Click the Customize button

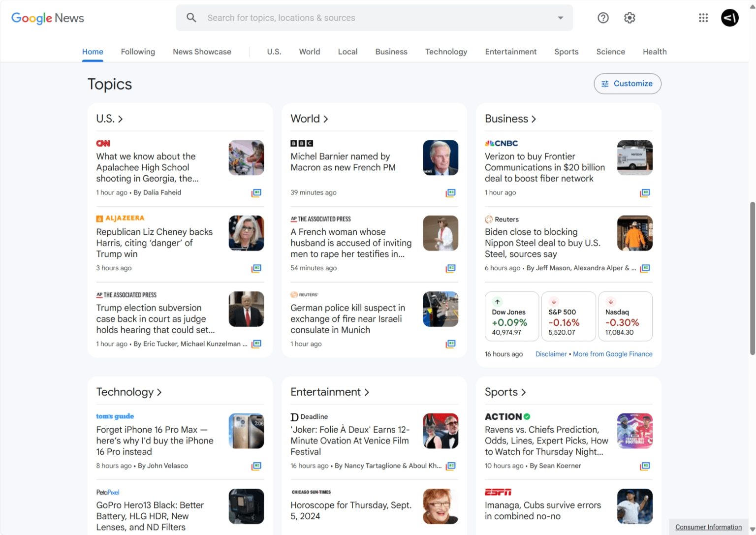(627, 84)
